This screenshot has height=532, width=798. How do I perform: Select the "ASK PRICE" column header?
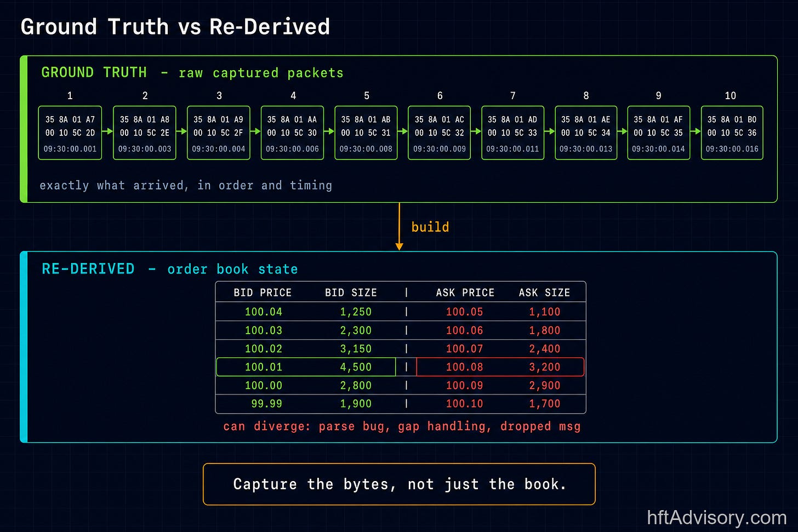point(465,293)
